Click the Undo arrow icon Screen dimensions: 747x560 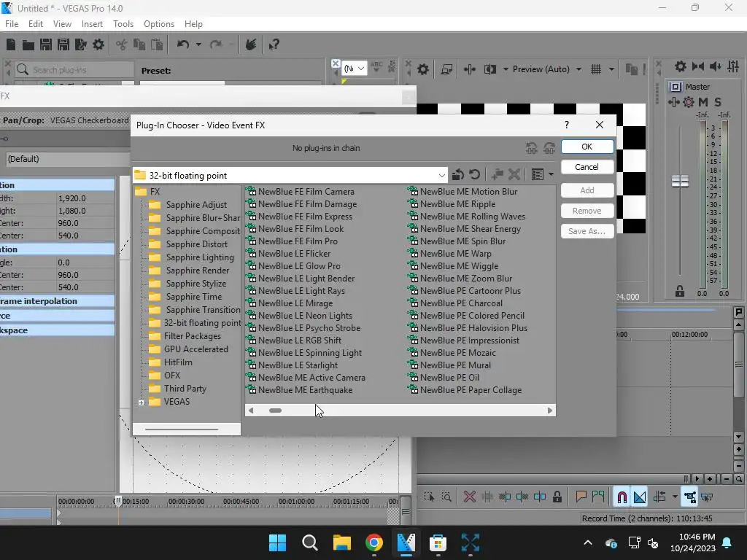click(183, 44)
